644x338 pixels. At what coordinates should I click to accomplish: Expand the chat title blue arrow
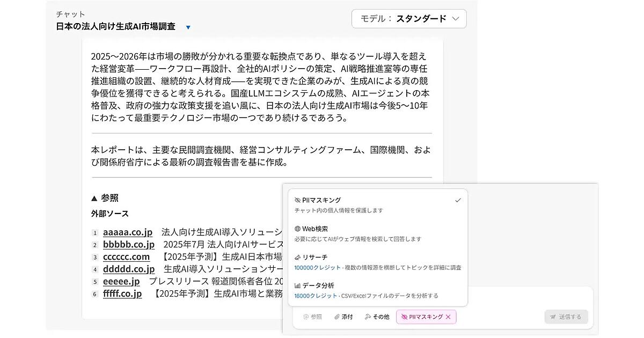coord(188,27)
